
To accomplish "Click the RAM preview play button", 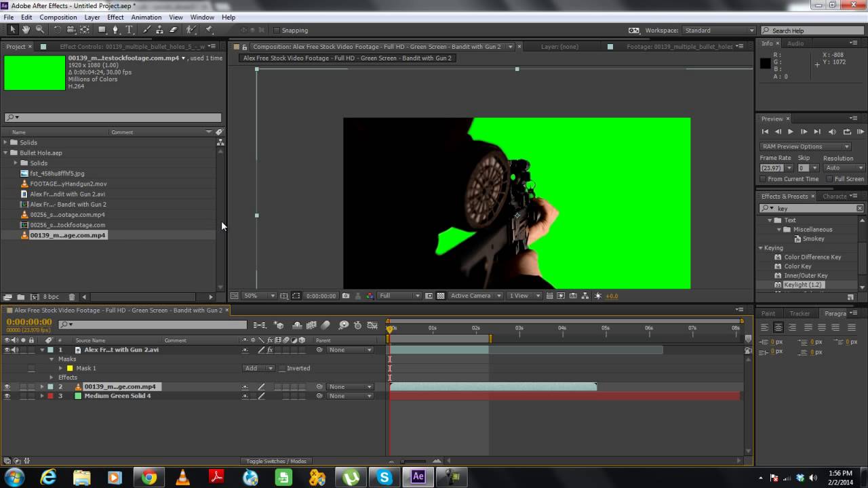I will click(x=861, y=131).
